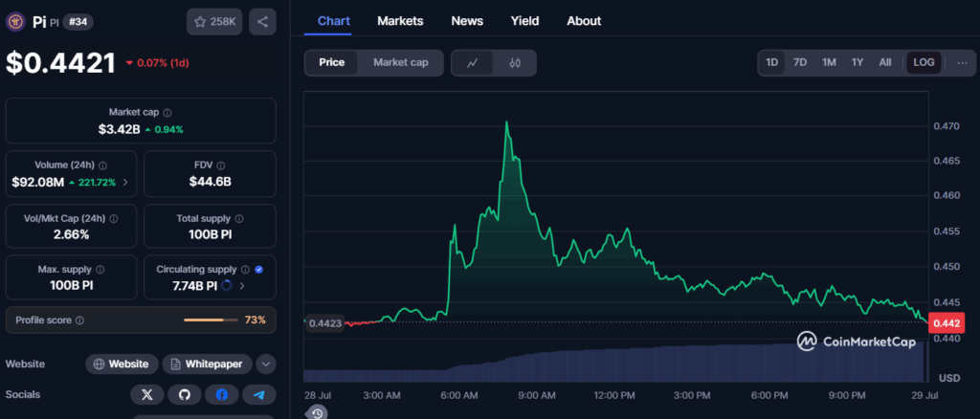This screenshot has height=419, width=980.
Task: Click the $44.6B FDV value
Action: pos(210,183)
